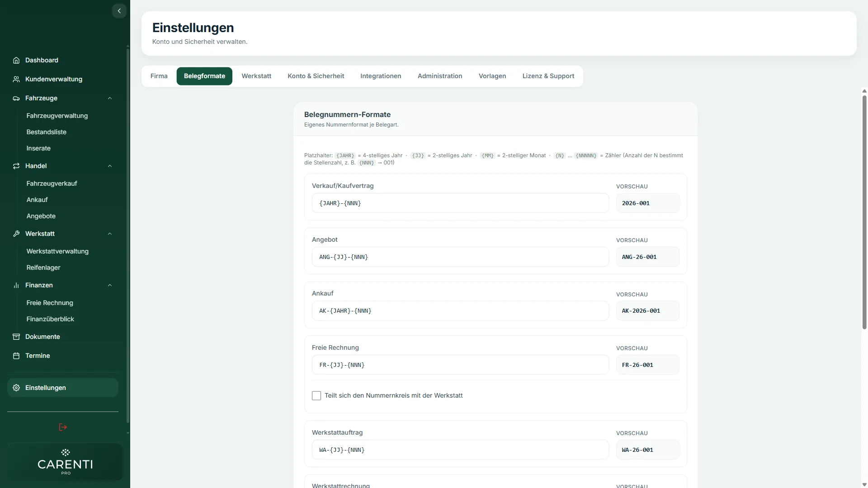Go to Bestandsliste
The image size is (868, 488).
click(x=46, y=132)
